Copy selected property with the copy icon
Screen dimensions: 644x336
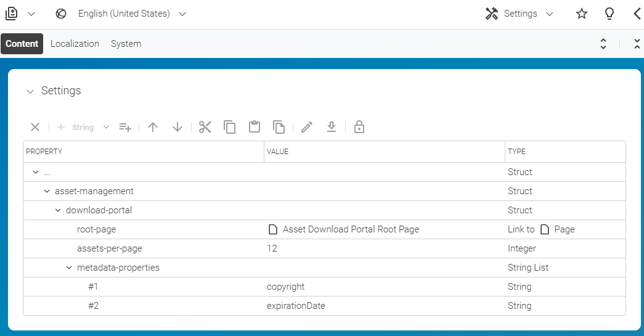(x=230, y=128)
